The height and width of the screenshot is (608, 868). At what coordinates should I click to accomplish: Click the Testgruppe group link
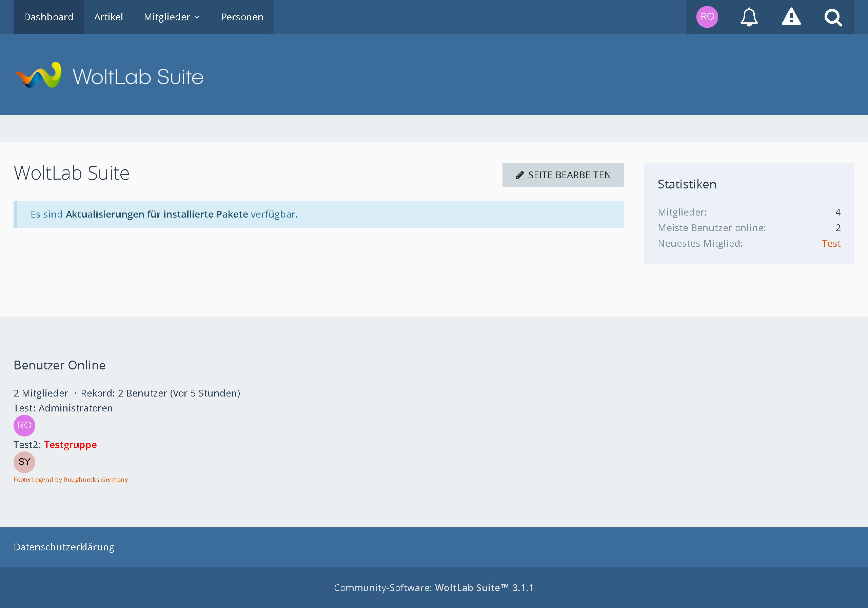click(x=70, y=445)
